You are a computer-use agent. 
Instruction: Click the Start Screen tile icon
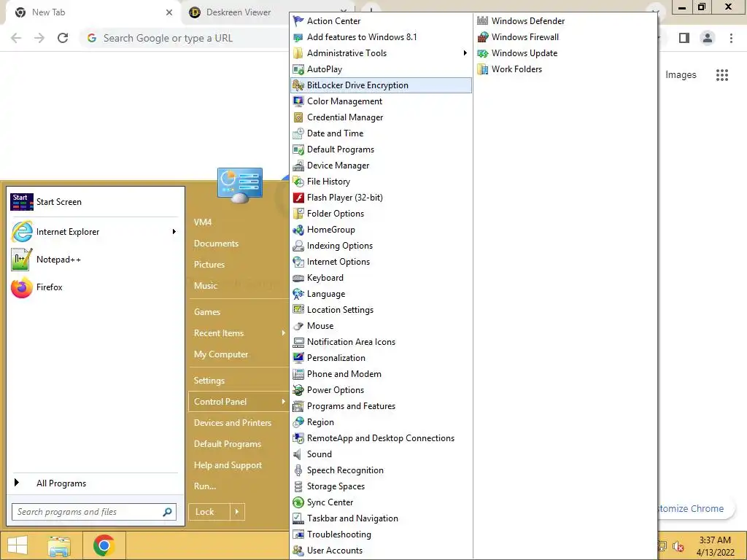[x=22, y=202]
